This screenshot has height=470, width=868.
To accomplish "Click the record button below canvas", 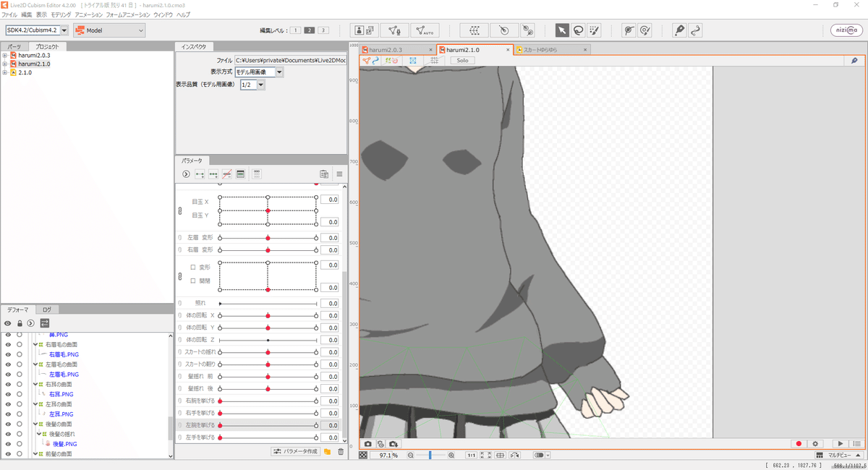I will pos(799,443).
